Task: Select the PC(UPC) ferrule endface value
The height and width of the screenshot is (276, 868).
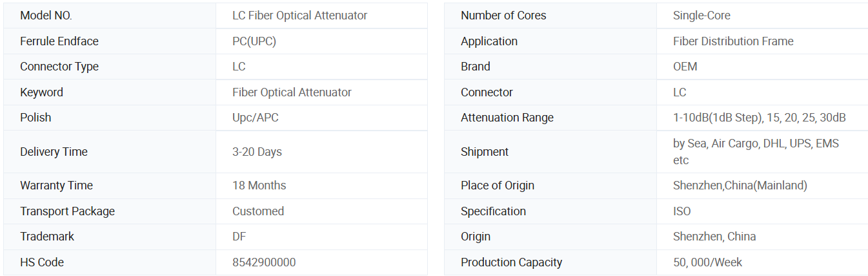Action: 254,41
